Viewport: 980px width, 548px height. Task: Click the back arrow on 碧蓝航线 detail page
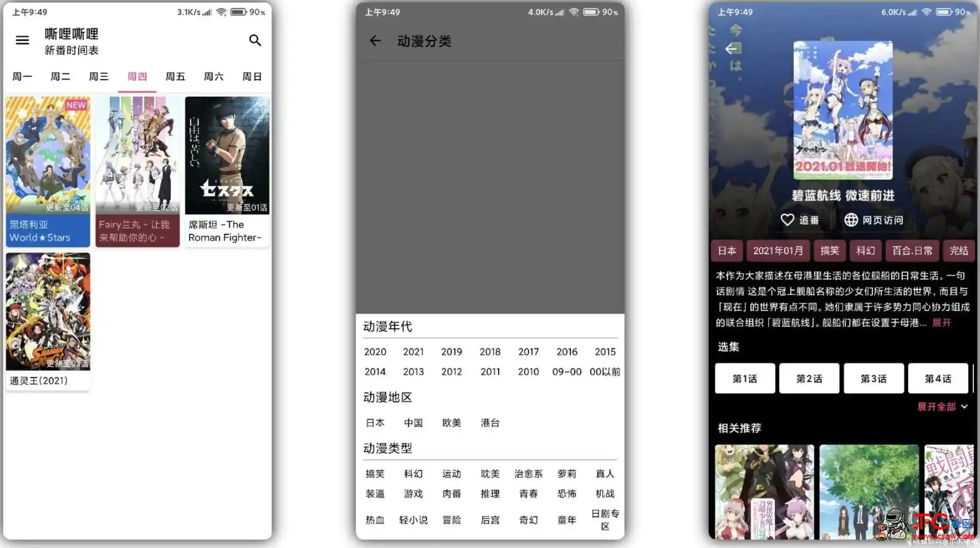[x=730, y=49]
